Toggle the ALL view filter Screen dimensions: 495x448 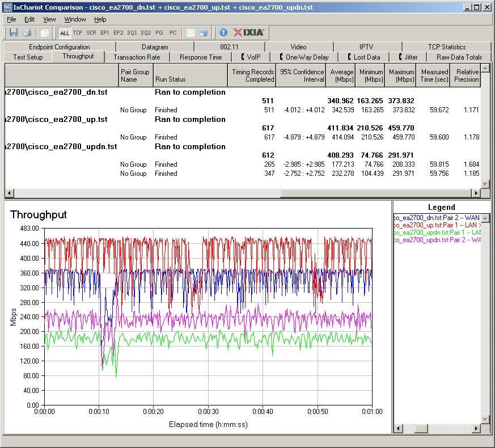[65, 33]
